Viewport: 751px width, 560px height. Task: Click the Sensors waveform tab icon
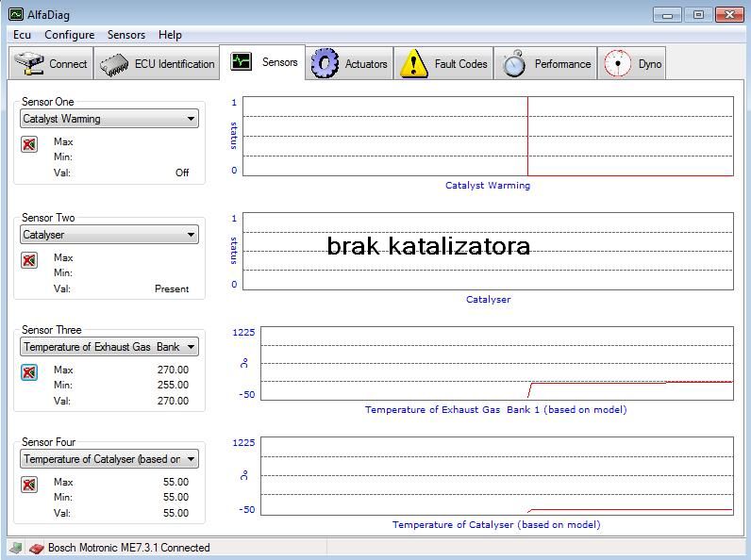tap(242, 62)
